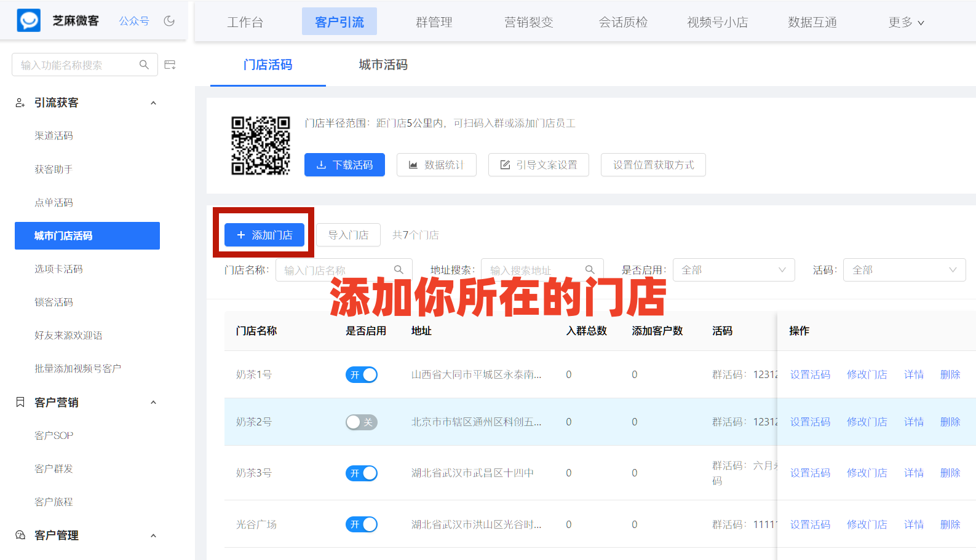Turn on the 奶茶2号 enable switch
The width and height of the screenshot is (976, 560).
click(x=362, y=422)
